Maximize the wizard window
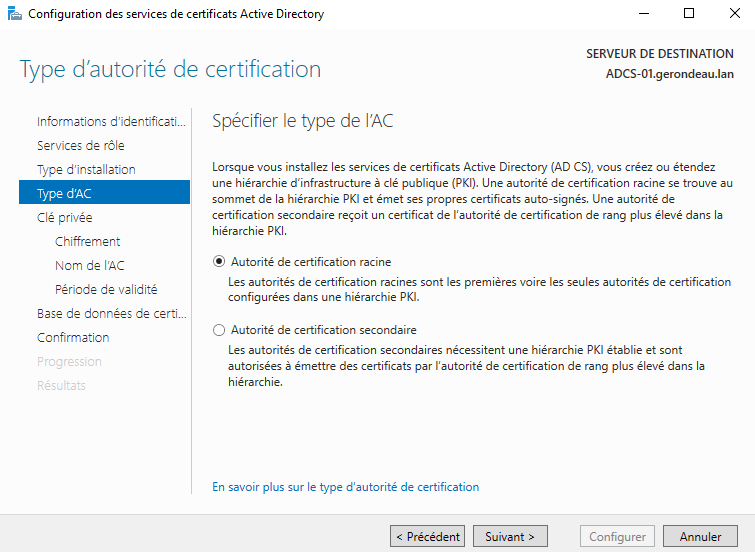Screen dimensions: 755x552 coord(688,14)
